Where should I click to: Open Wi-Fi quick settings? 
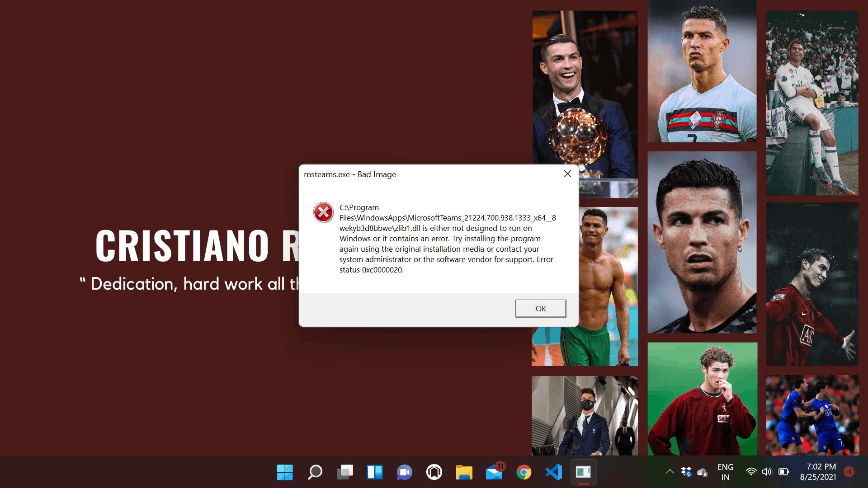point(751,472)
